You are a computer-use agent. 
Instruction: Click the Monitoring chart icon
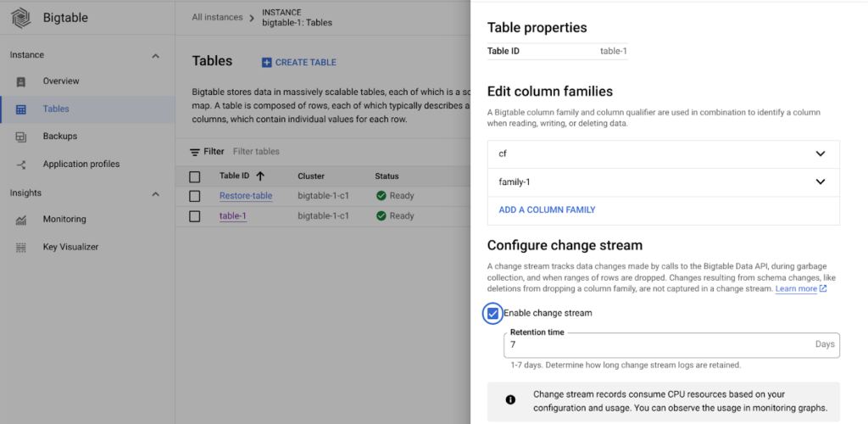[x=22, y=220]
